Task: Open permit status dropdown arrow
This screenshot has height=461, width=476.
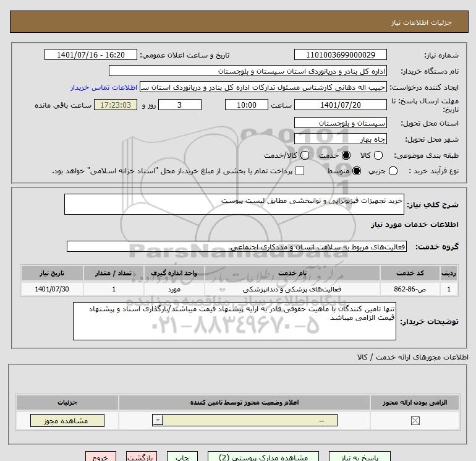Action: pos(158,421)
